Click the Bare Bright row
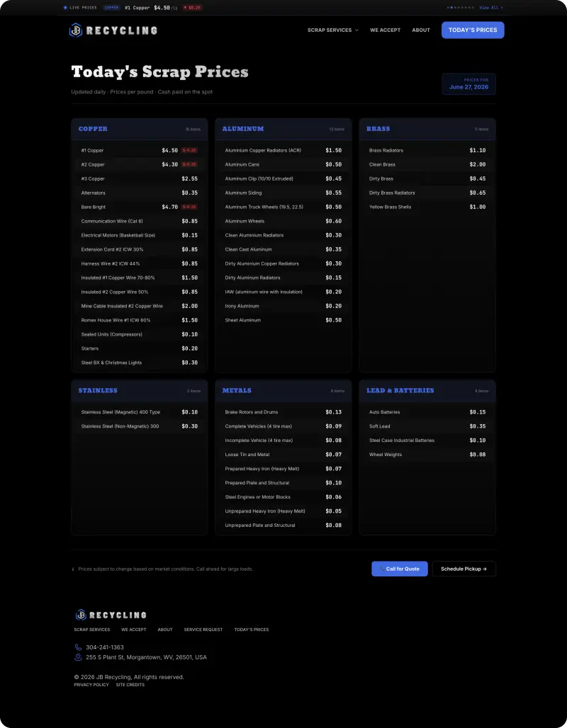 click(140, 207)
